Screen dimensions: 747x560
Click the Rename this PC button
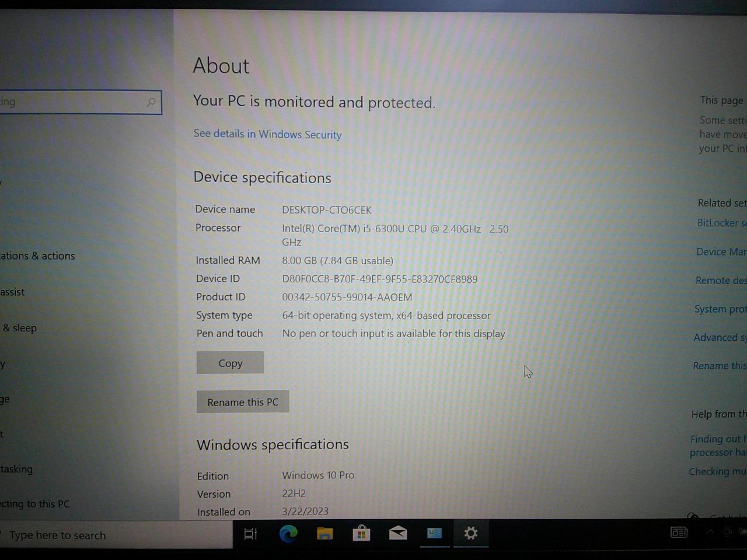tap(243, 402)
